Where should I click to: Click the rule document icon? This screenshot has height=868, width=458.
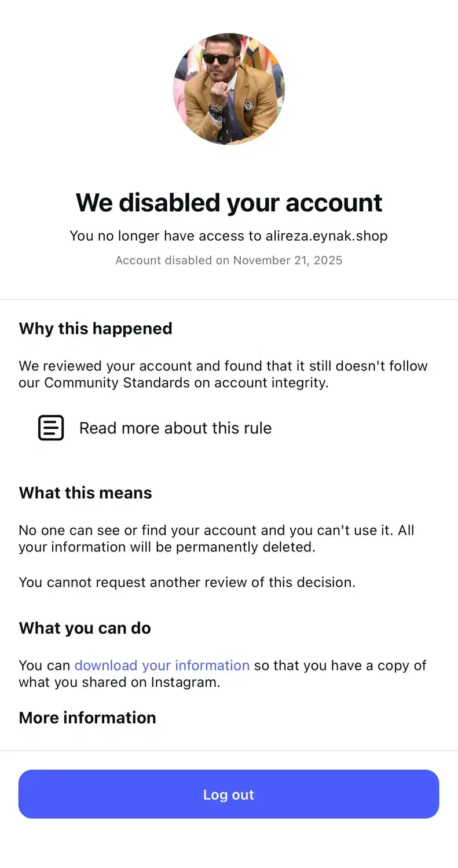51,428
